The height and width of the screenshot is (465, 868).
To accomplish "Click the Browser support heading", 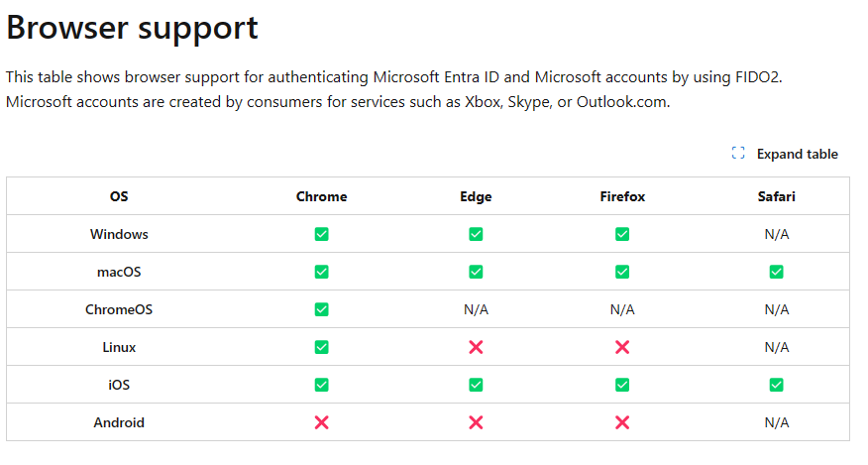I will 133,28.
